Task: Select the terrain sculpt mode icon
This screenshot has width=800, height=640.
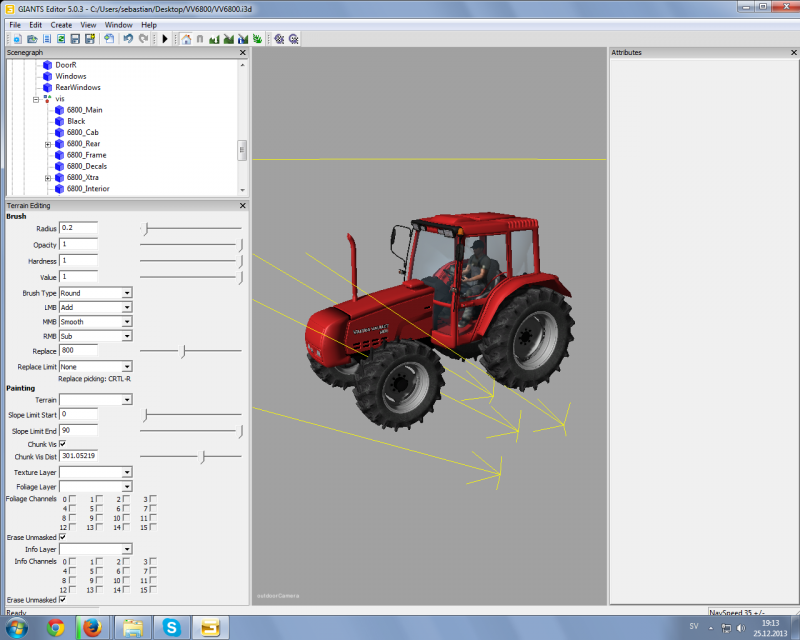Action: 214,39
